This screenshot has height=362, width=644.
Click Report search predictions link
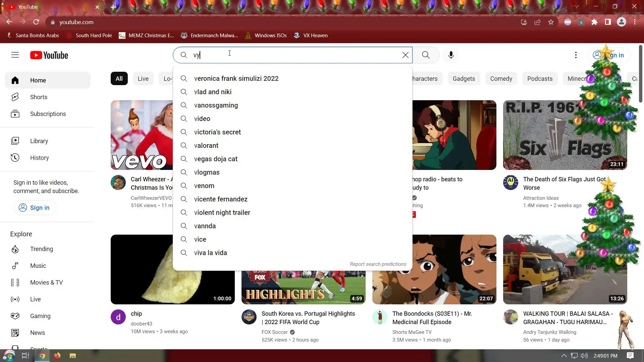click(x=378, y=264)
